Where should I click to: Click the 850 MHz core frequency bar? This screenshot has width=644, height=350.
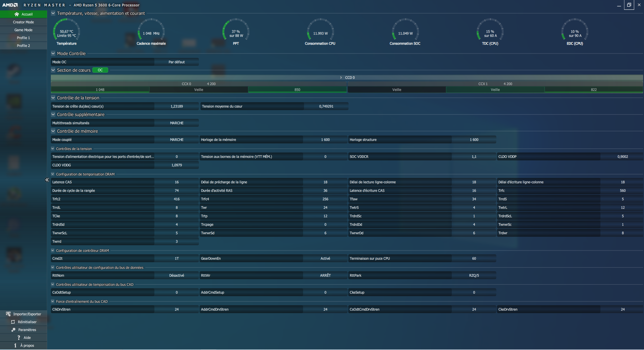click(297, 90)
